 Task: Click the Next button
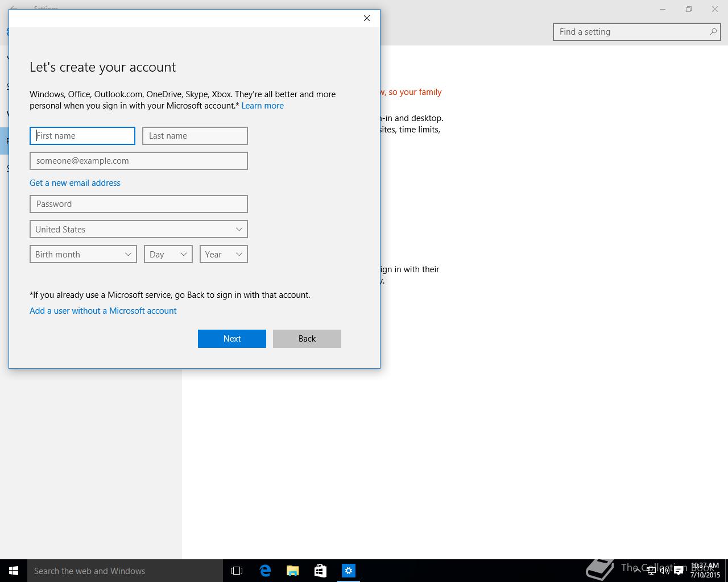pyautogui.click(x=232, y=339)
